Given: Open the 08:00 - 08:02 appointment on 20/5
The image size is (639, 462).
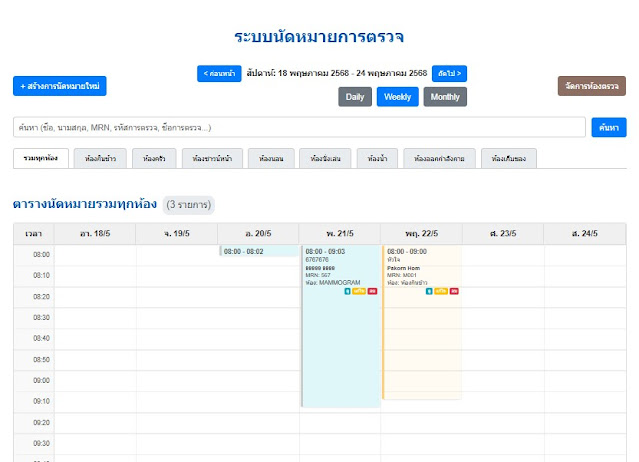Looking at the screenshot, I should click(259, 251).
